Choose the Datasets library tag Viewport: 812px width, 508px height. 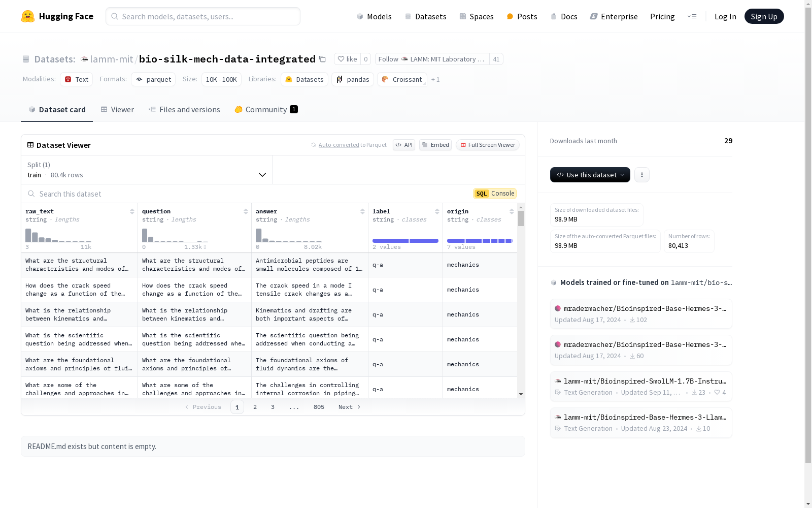click(304, 79)
